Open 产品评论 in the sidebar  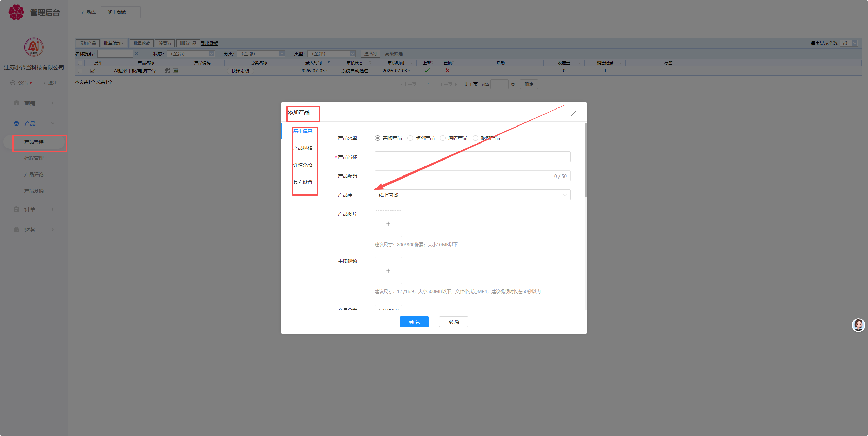coord(34,174)
